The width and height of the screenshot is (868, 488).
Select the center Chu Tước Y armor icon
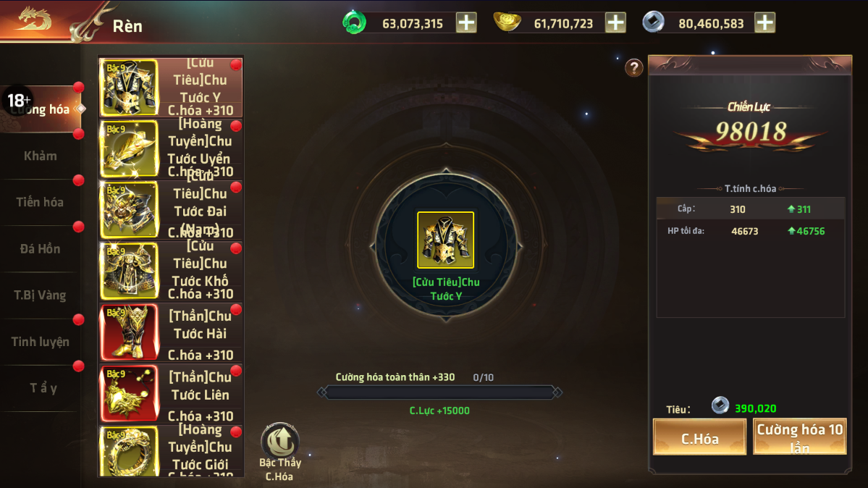click(446, 240)
